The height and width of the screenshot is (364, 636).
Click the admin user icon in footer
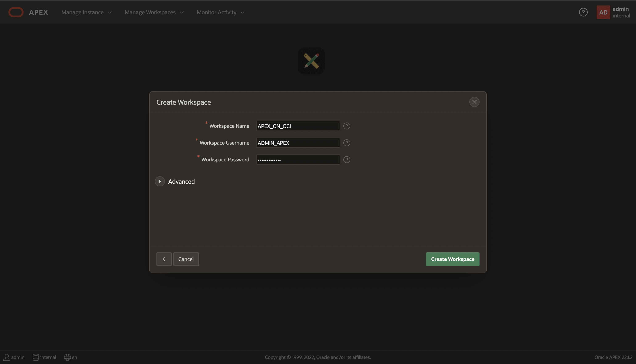(7, 357)
